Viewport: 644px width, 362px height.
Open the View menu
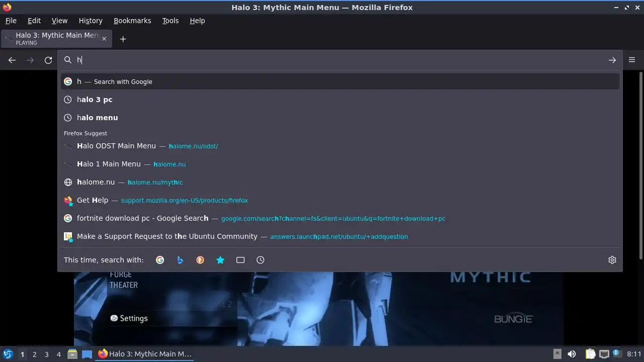pyautogui.click(x=59, y=21)
